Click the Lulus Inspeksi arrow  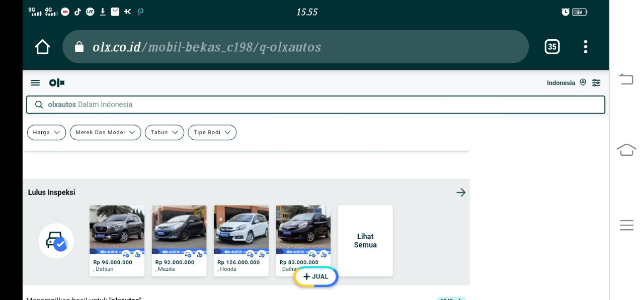click(x=461, y=192)
